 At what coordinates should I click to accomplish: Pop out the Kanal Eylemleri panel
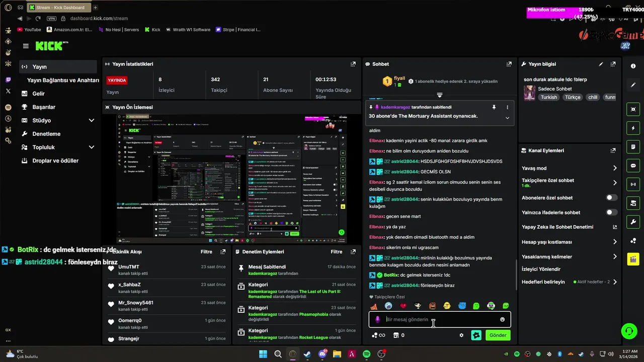pos(613,150)
